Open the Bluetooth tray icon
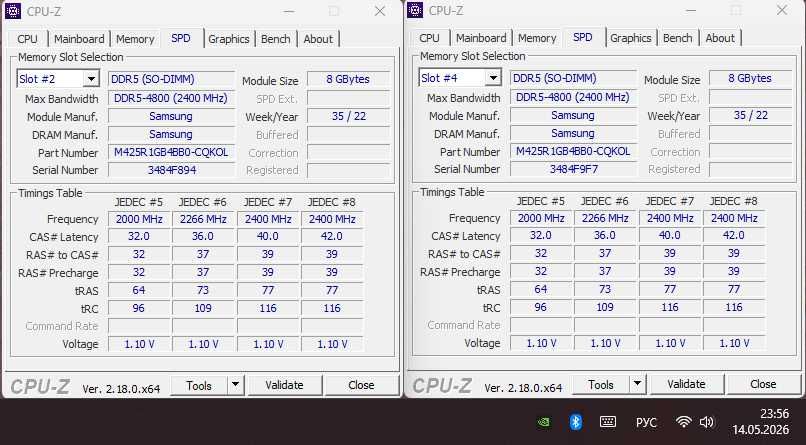Screen dimensions: 806x445 click(575, 422)
